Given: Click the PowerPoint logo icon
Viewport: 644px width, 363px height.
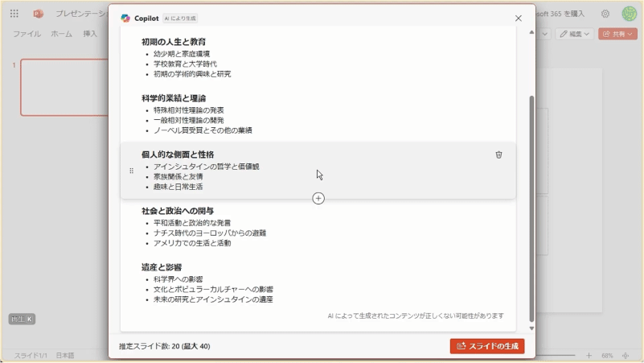Looking at the screenshot, I should pos(38,14).
